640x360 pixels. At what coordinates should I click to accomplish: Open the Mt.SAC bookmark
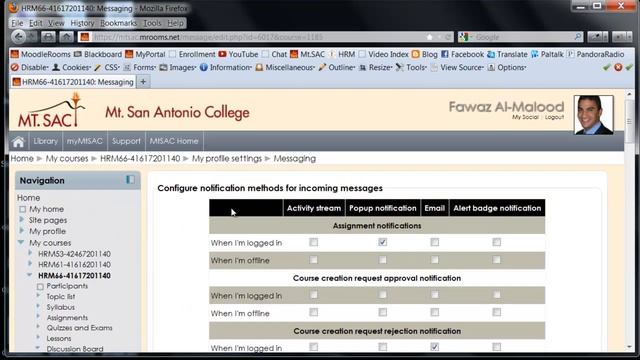click(x=307, y=54)
